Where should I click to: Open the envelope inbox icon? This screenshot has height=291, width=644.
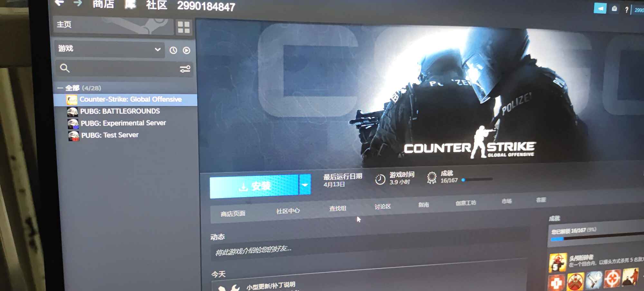[614, 9]
